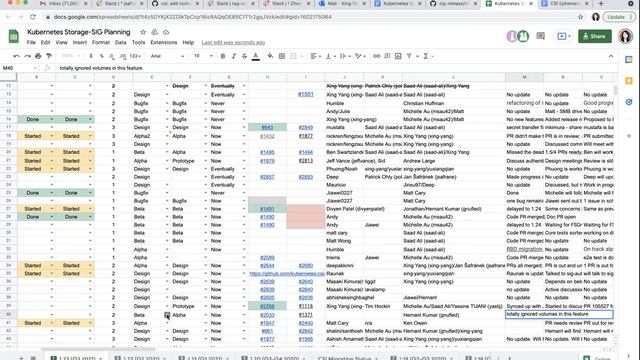Open more number formats 123 dropdown
Screen dimensions: 640x360
pyautogui.click(x=135, y=56)
